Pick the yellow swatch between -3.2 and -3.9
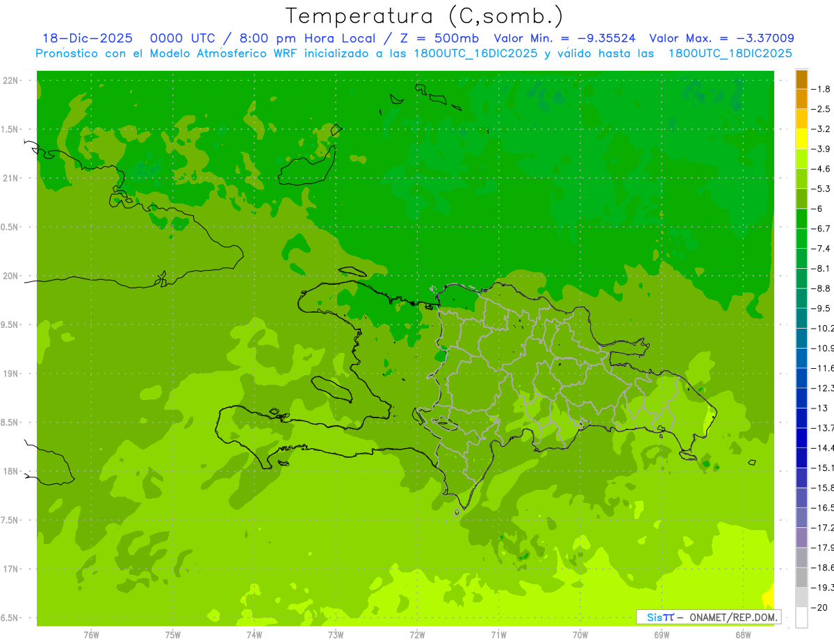Screen dimensions: 834x644 pos(801,139)
